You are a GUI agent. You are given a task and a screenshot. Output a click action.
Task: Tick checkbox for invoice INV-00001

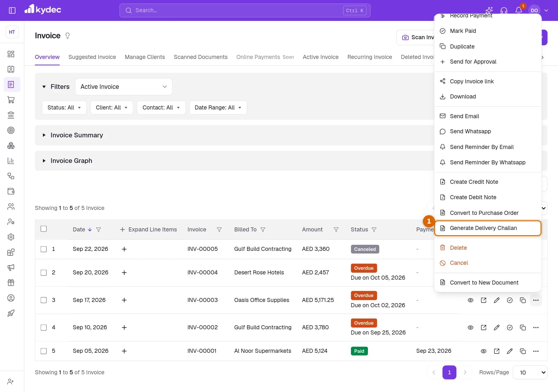point(44,351)
